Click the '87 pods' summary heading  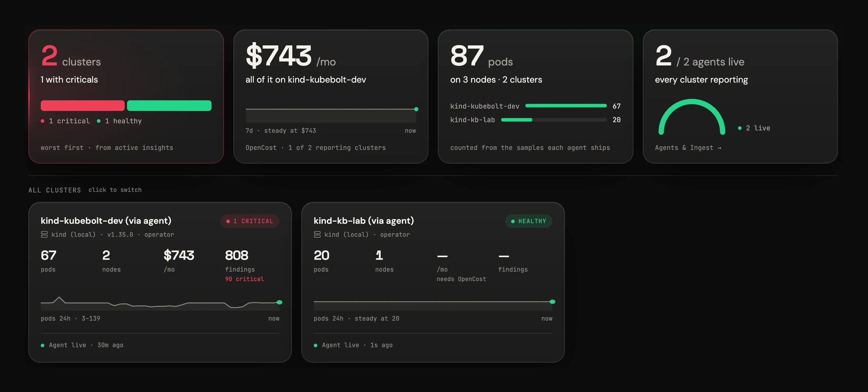(x=481, y=56)
